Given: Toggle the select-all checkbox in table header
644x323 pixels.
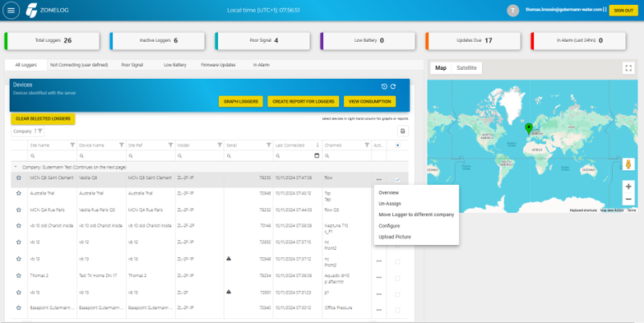Looking at the screenshot, I should point(397,145).
